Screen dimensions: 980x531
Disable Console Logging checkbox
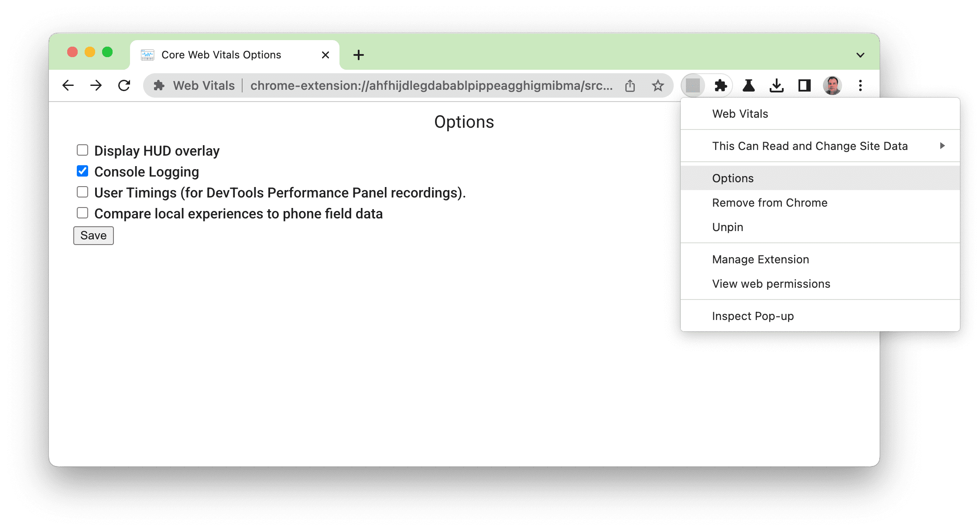pos(83,172)
